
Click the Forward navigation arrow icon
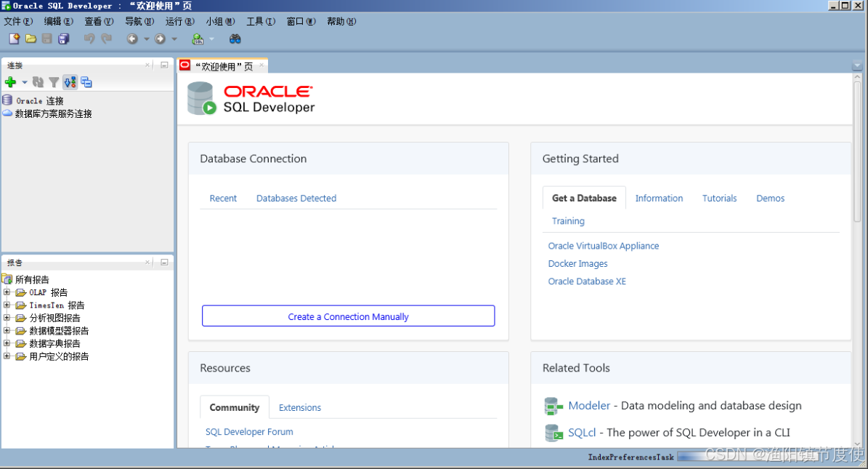click(160, 39)
